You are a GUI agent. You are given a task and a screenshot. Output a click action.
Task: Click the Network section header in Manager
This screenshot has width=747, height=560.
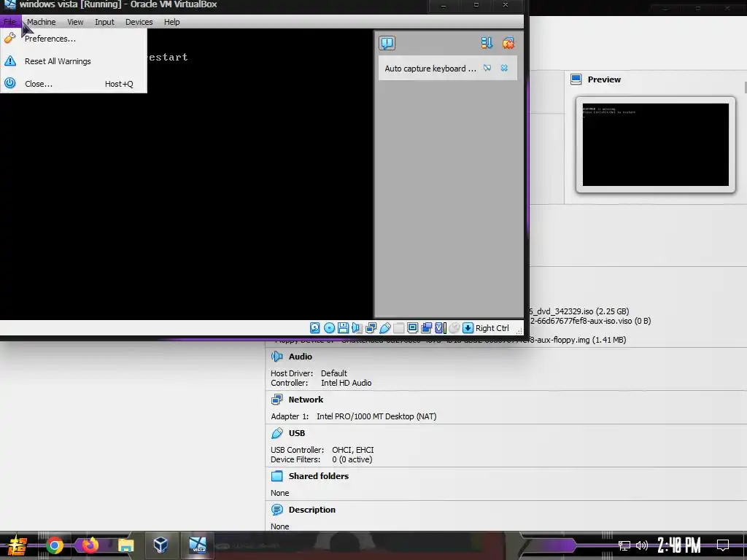click(x=306, y=400)
